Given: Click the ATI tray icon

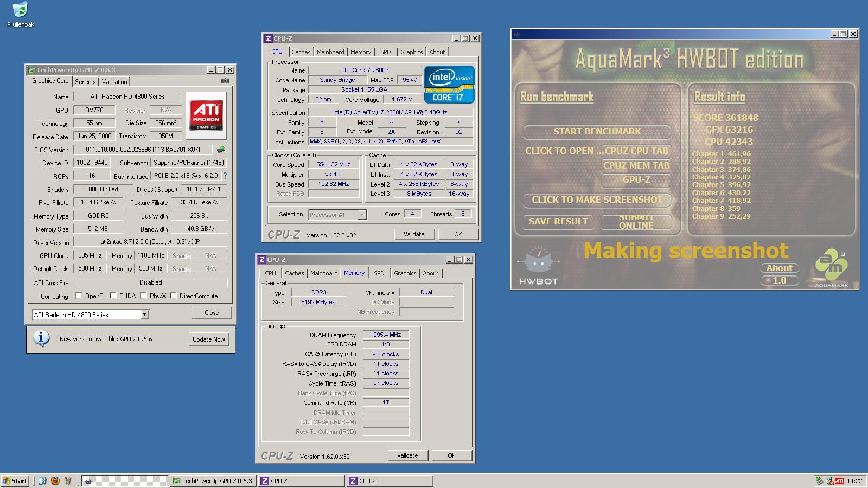Looking at the screenshot, I should pos(839,481).
